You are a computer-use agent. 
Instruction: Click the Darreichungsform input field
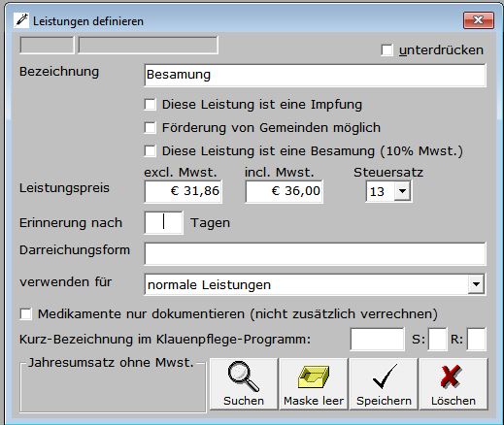pos(315,253)
